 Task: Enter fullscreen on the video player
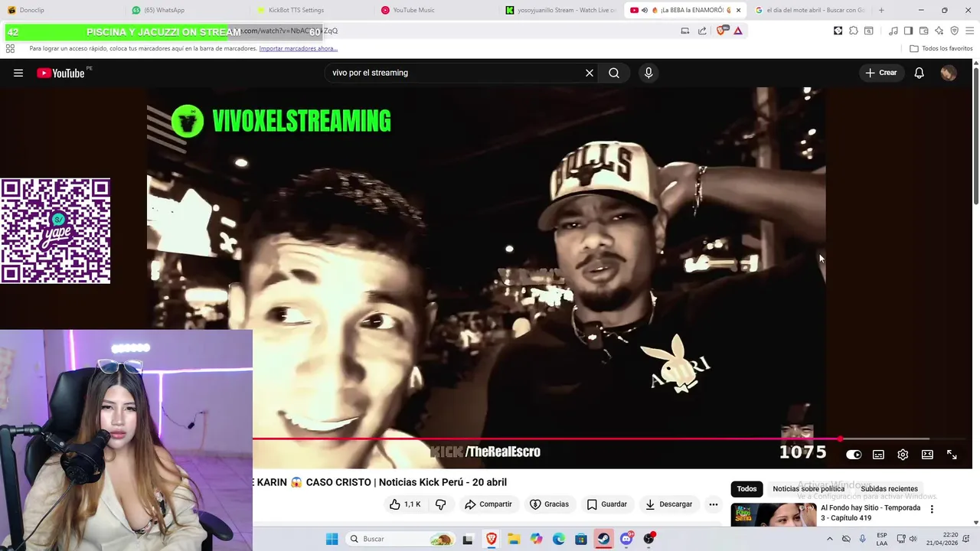coord(952,455)
